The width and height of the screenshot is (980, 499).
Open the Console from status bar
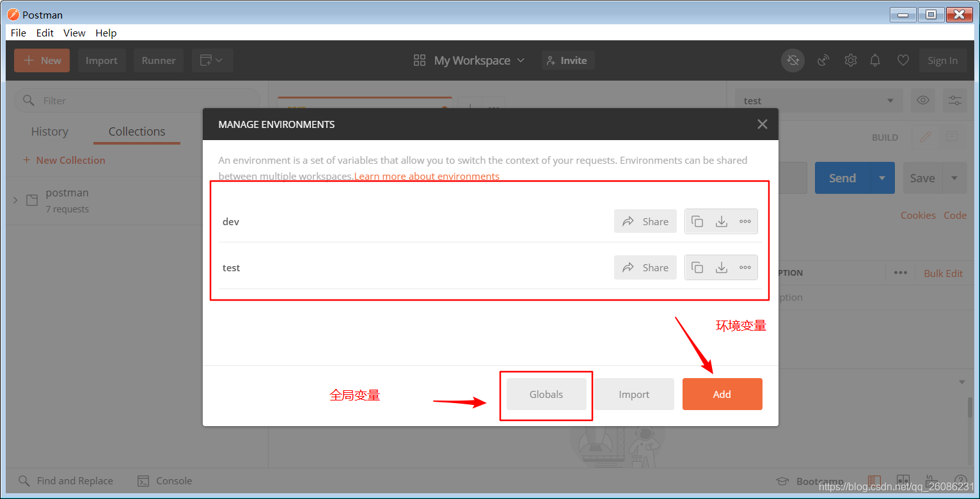(x=165, y=481)
